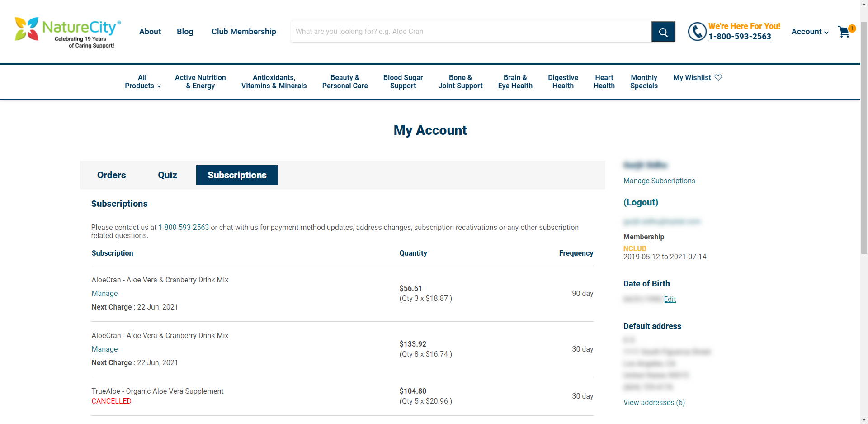
Task: Open Active Nutrition & Energy category
Action: click(200, 81)
